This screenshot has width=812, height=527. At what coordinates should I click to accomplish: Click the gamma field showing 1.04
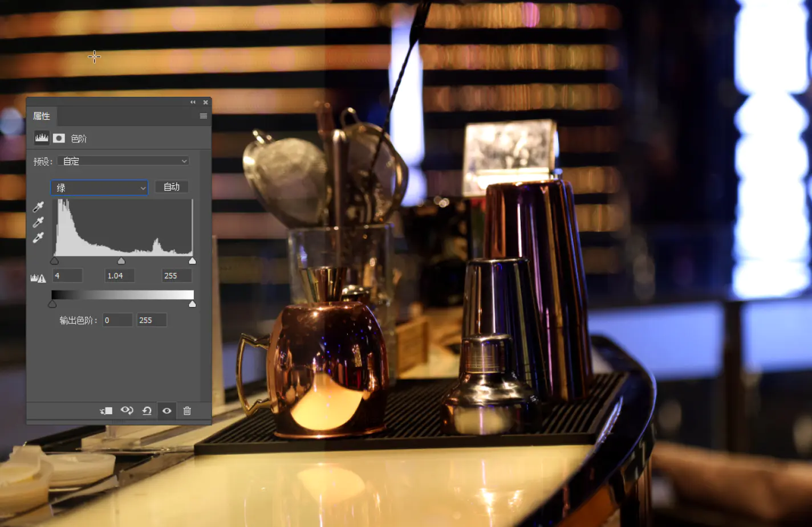pos(120,276)
